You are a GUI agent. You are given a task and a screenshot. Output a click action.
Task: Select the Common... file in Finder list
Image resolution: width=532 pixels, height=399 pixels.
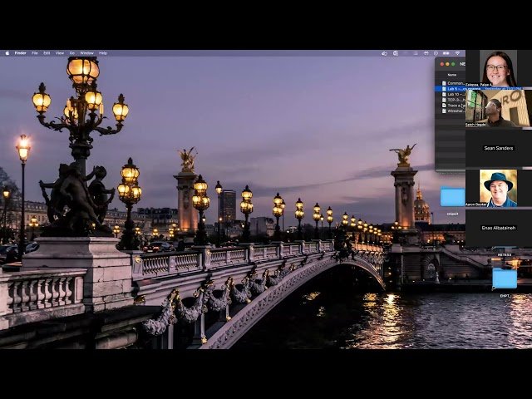455,83
